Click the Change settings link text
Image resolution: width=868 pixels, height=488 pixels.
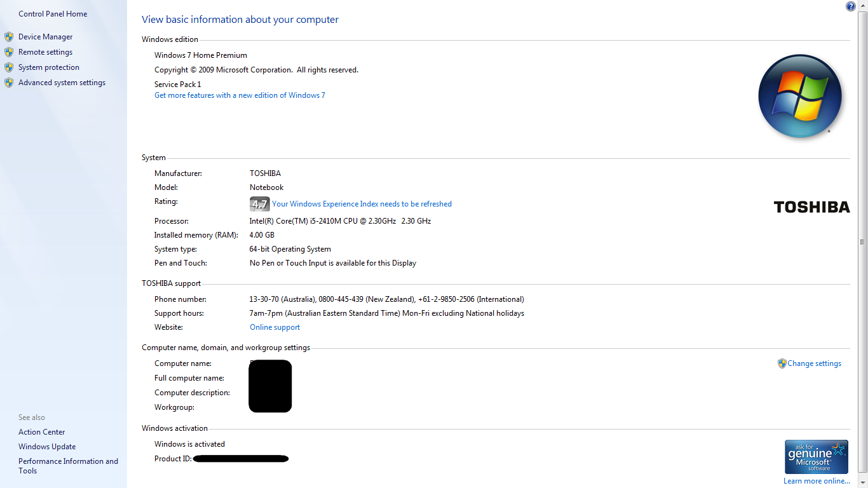pyautogui.click(x=815, y=363)
